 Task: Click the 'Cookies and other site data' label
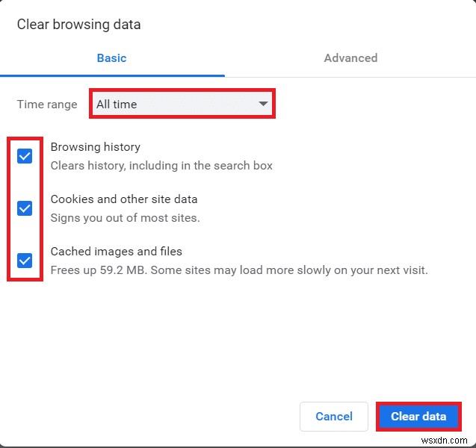pos(124,199)
